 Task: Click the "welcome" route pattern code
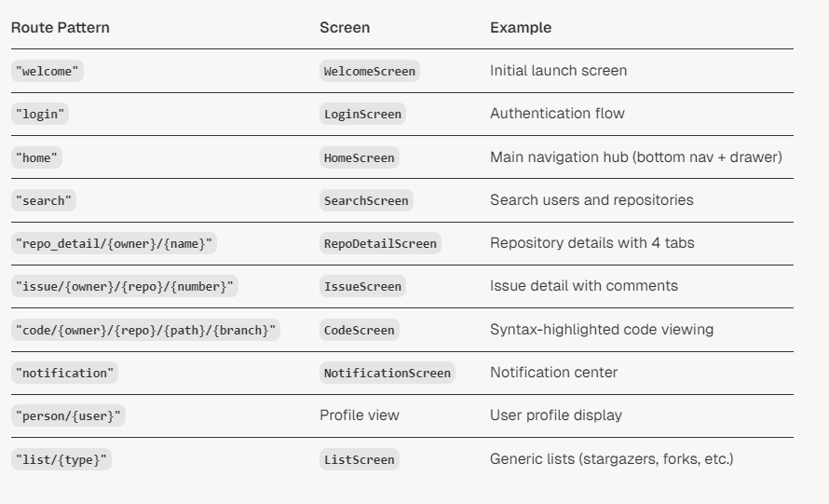pyautogui.click(x=48, y=71)
